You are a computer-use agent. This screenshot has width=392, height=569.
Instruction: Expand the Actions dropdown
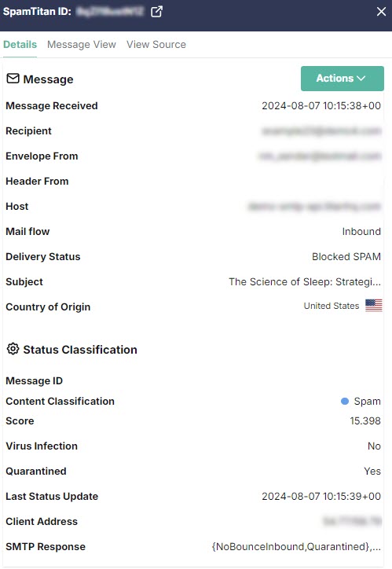pyautogui.click(x=342, y=79)
